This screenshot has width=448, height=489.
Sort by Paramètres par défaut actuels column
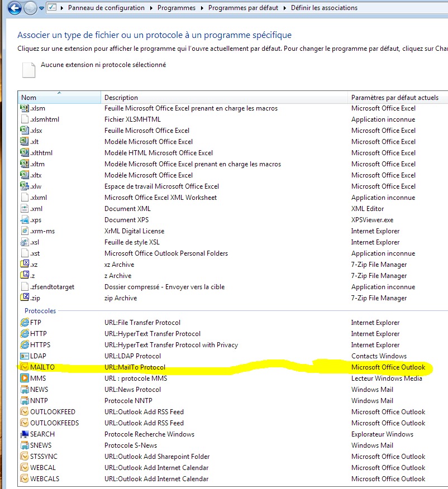tap(398, 97)
